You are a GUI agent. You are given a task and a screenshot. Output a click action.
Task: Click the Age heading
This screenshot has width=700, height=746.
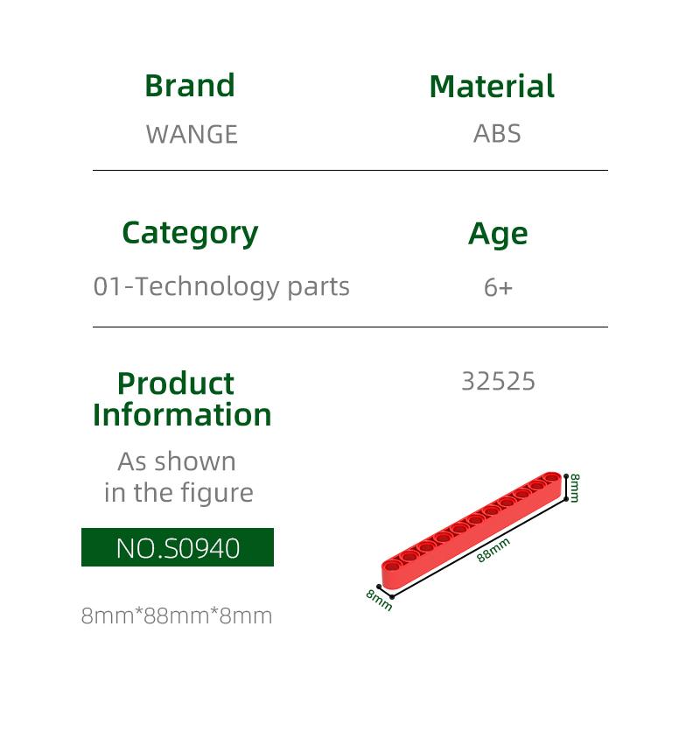(498, 234)
